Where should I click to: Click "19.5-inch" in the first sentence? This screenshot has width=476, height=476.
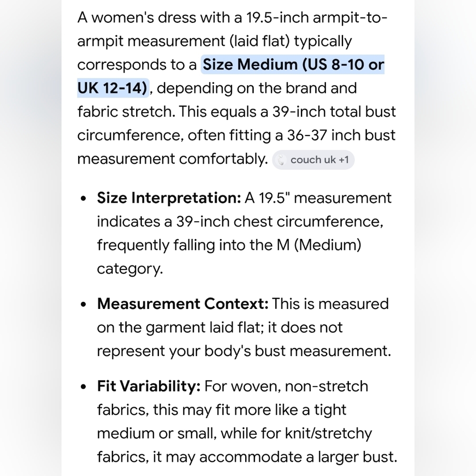(x=278, y=17)
